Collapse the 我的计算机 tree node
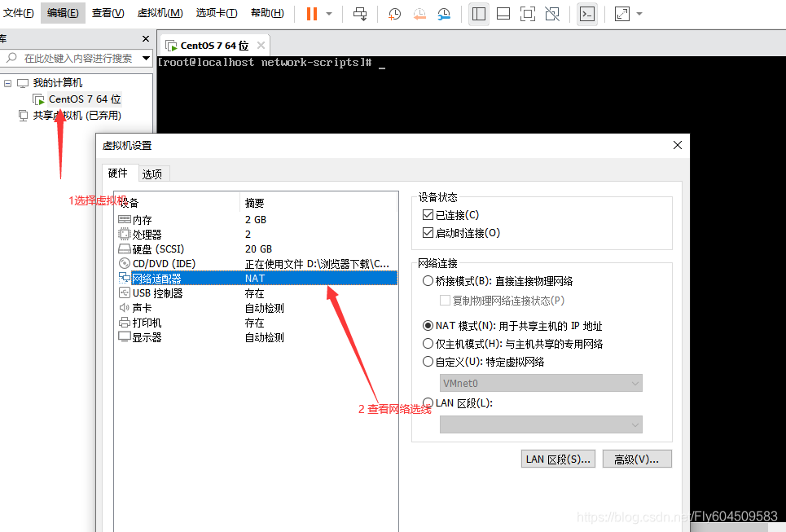Screen dimensions: 786x532 [7, 83]
